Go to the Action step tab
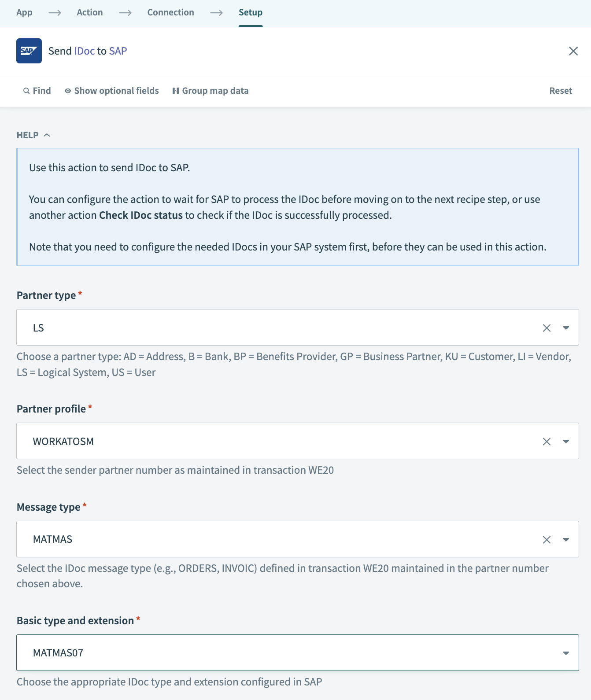The image size is (591, 700). [90, 12]
